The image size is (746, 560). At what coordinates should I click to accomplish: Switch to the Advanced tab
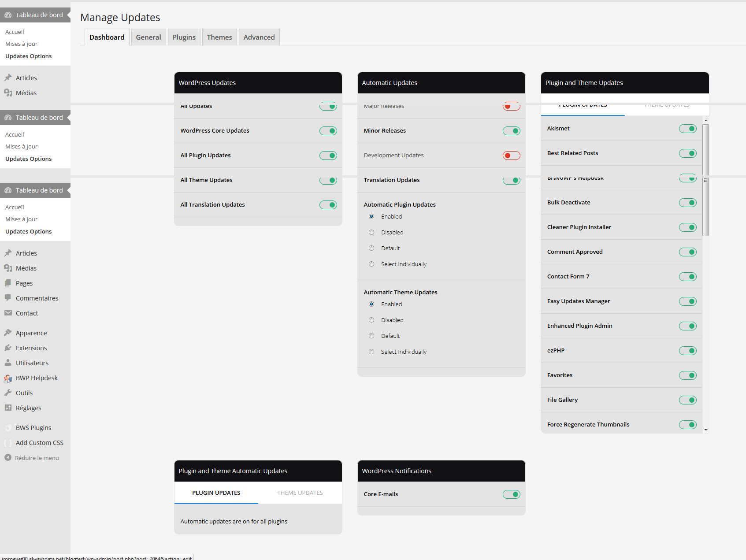coord(259,37)
